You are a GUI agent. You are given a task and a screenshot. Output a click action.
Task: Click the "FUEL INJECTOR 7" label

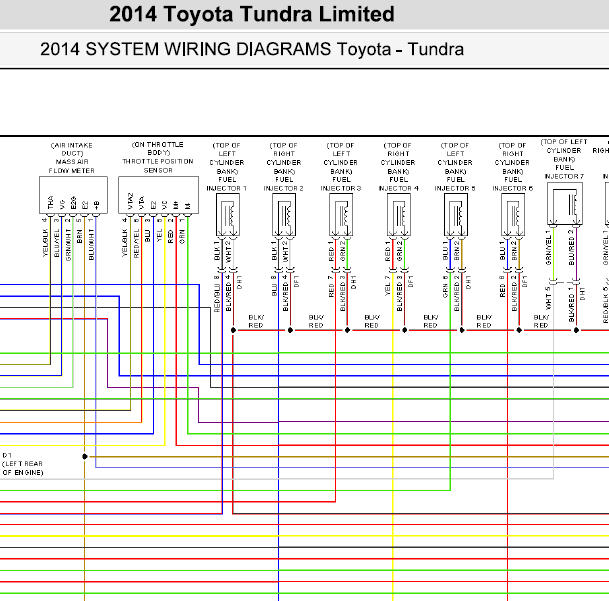coord(564,172)
